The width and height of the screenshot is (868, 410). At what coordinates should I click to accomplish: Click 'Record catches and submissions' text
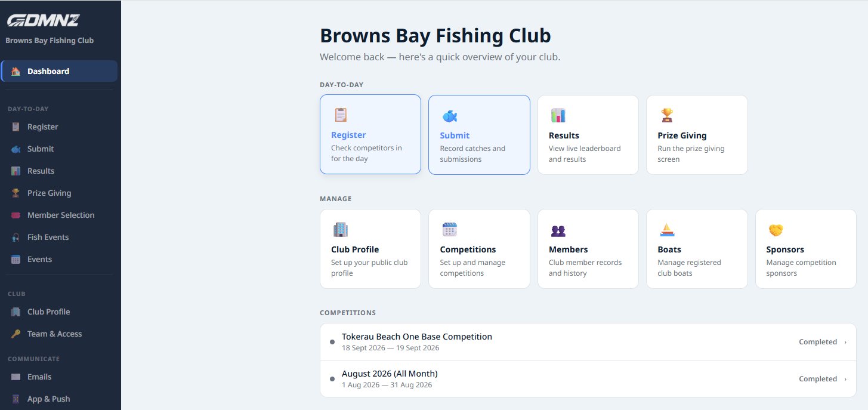click(x=472, y=154)
